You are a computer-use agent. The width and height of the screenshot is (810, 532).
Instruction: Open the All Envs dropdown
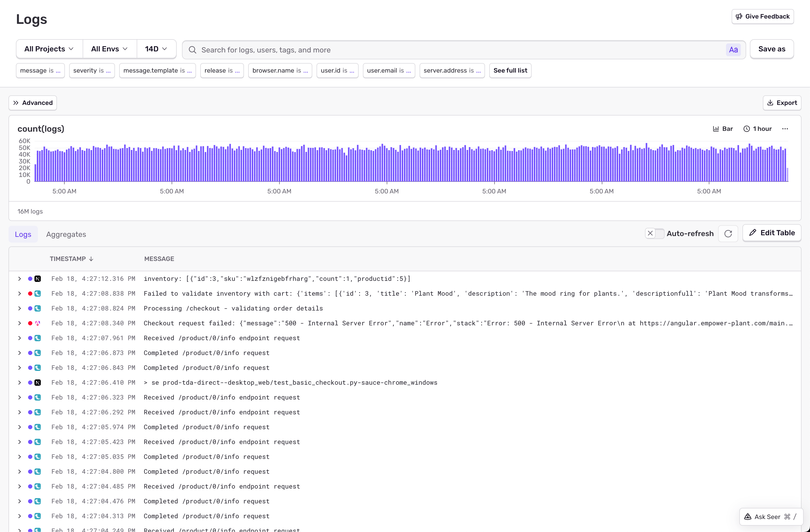click(x=109, y=49)
